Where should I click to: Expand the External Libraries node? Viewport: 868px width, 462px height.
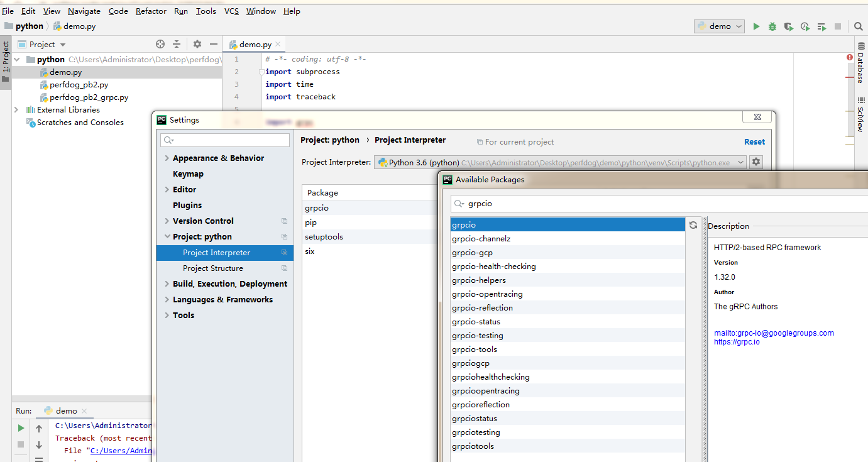16,109
